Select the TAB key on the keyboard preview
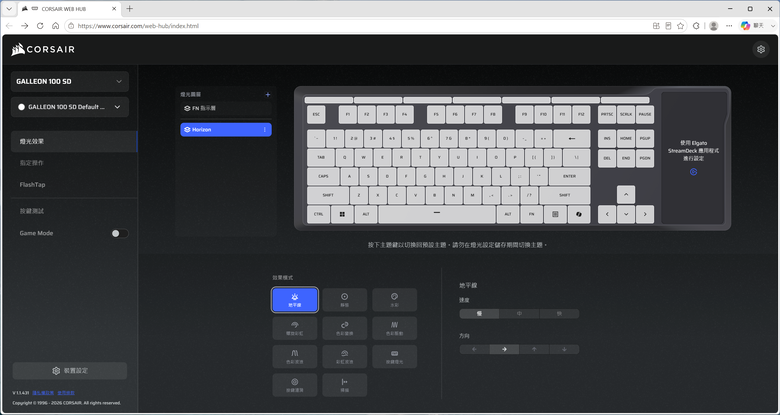 click(321, 157)
